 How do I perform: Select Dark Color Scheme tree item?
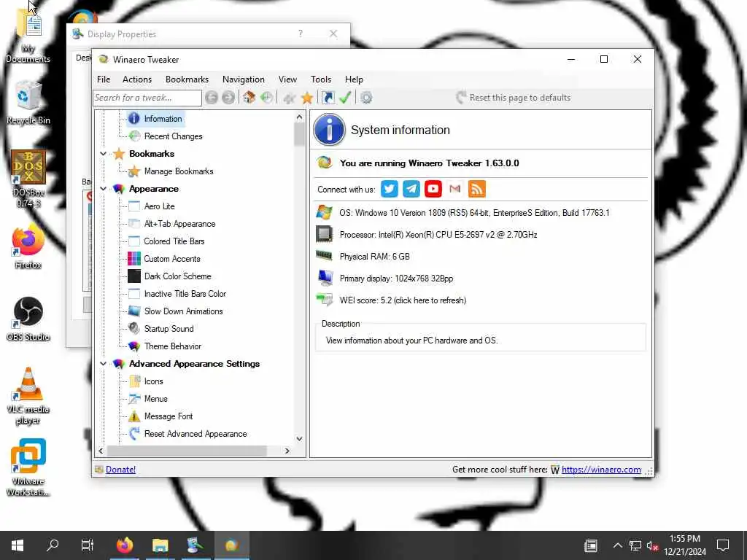coord(178,276)
